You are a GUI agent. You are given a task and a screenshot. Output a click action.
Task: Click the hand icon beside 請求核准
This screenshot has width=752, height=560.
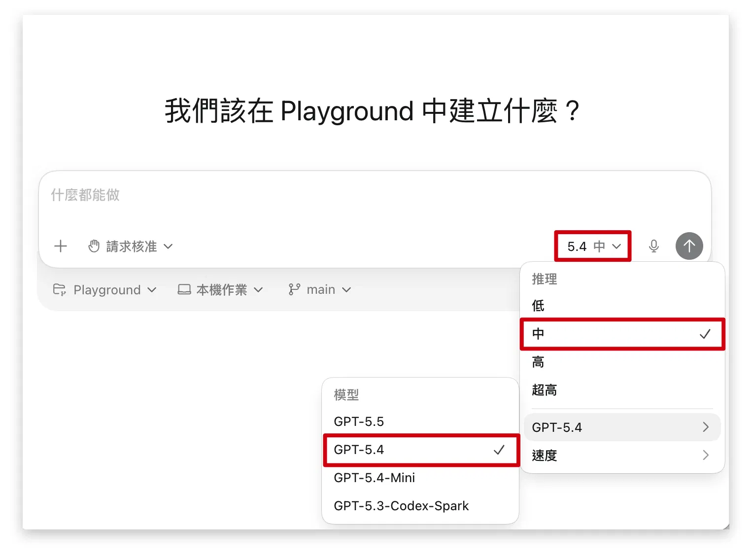(94, 246)
